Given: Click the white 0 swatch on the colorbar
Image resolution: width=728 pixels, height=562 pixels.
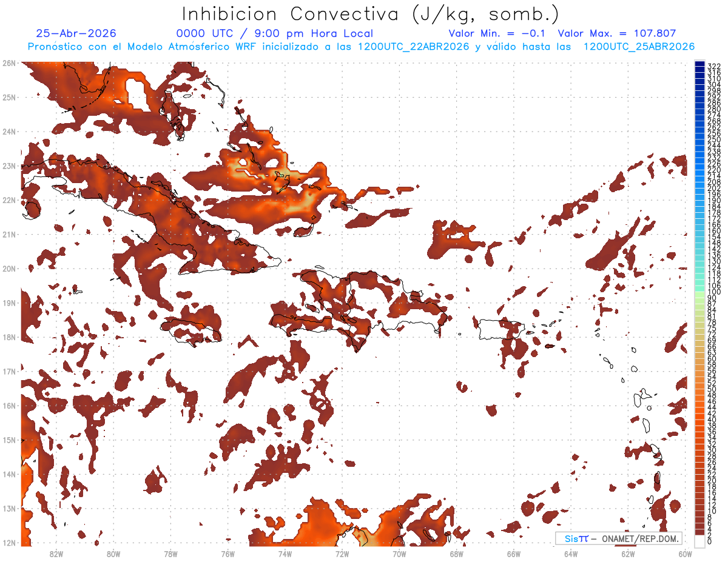Looking at the screenshot, I should click(x=700, y=541).
